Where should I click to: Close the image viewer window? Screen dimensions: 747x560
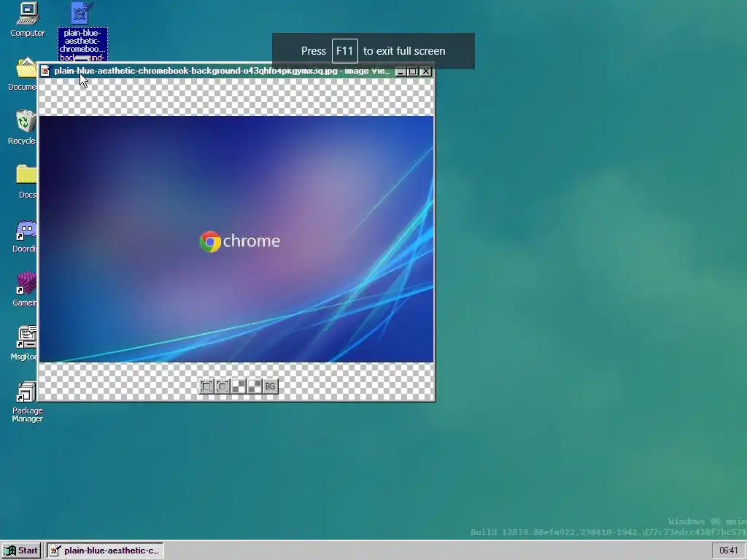[x=426, y=71]
